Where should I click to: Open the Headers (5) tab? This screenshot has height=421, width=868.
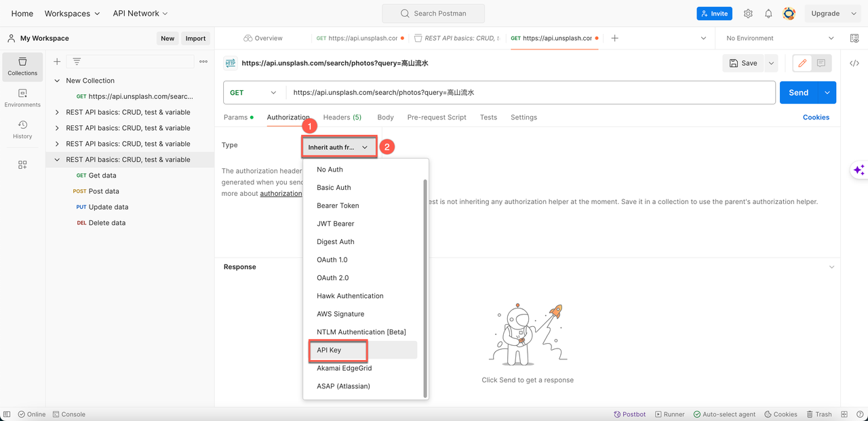click(x=342, y=117)
